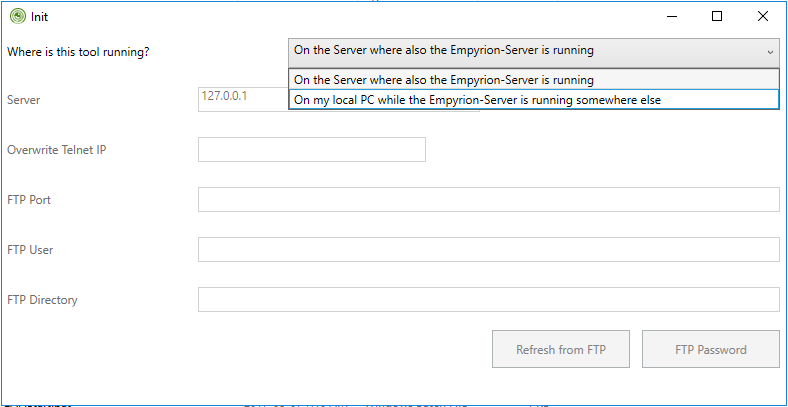The image size is (788, 407).
Task: Click the 'FTP Port' label text
Action: 29,200
